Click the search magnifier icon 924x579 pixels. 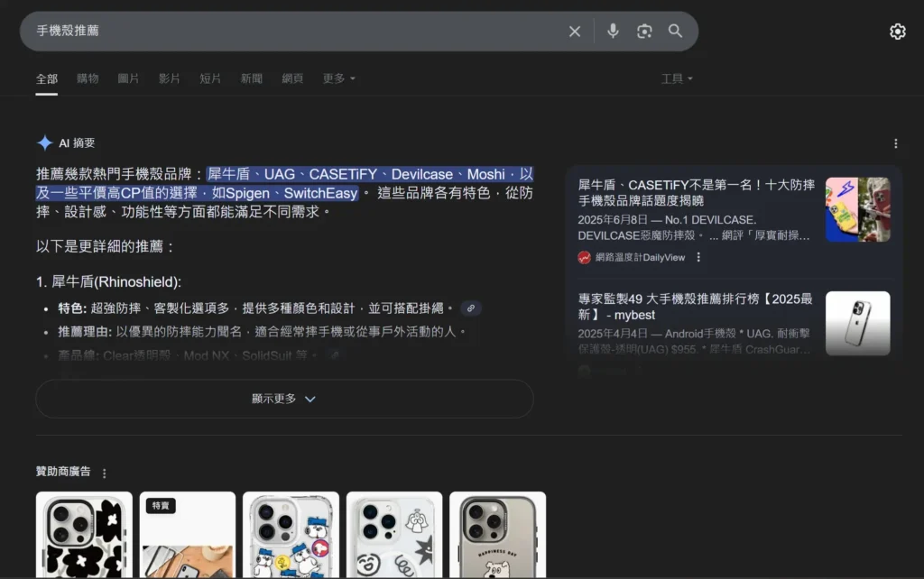click(676, 31)
